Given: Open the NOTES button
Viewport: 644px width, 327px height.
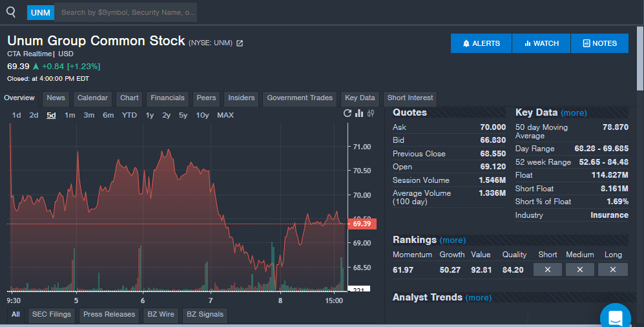Looking at the screenshot, I should point(599,43).
